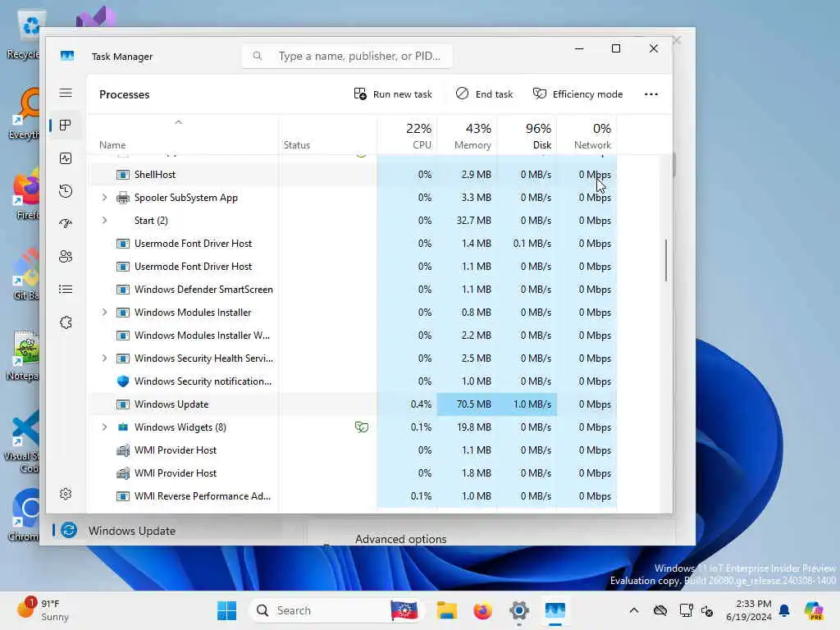The height and width of the screenshot is (630, 840).
Task: Open the Windows Start menu
Action: coord(226,610)
